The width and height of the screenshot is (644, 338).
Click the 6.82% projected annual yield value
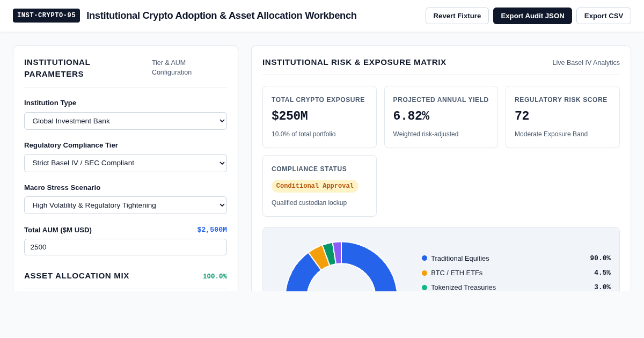411,116
